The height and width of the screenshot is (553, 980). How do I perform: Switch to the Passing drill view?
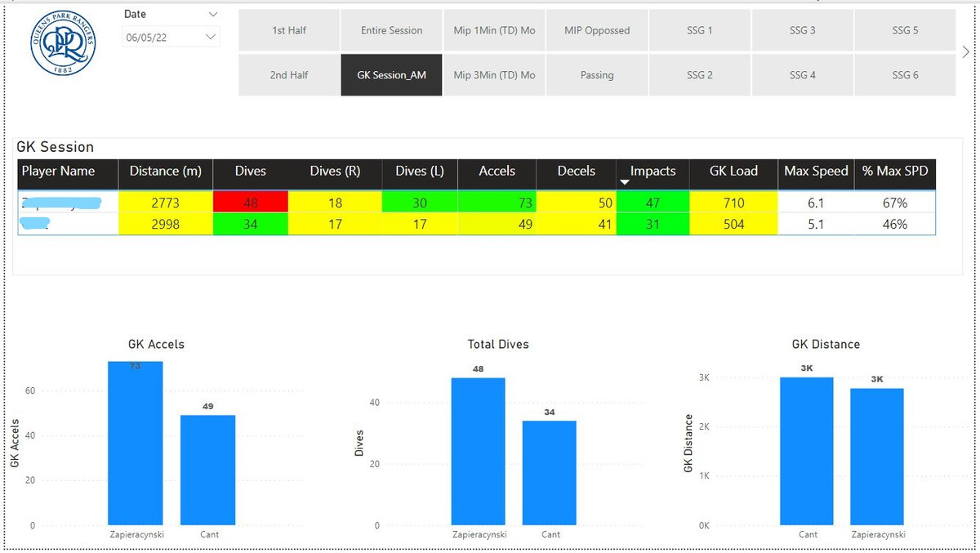pos(597,75)
